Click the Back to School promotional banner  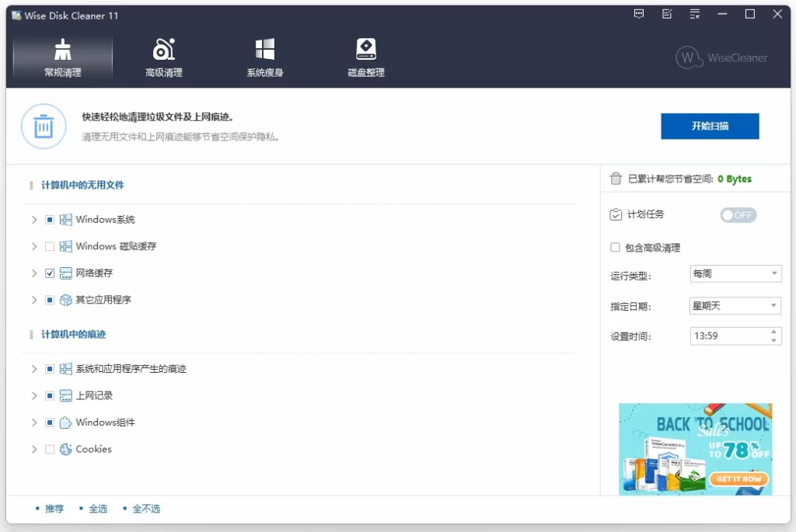pos(695,449)
